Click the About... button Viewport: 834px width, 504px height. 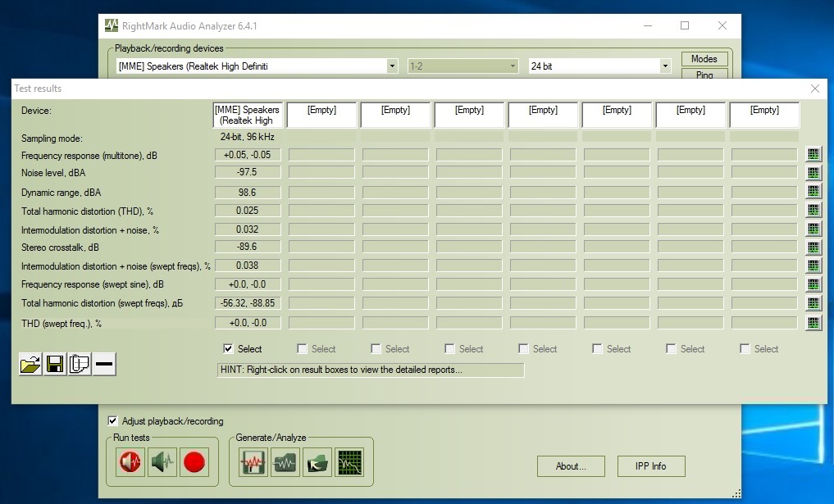coord(571,466)
